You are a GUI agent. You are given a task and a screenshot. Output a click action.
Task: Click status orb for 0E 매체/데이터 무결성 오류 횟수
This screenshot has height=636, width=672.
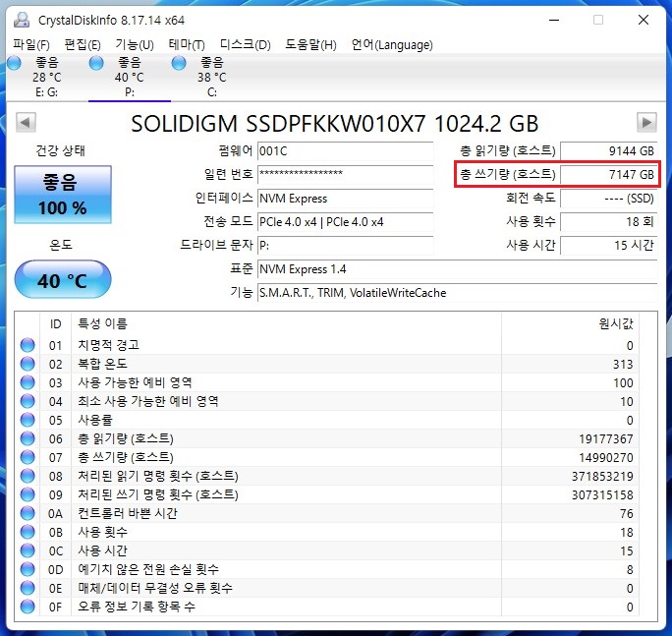click(x=28, y=588)
